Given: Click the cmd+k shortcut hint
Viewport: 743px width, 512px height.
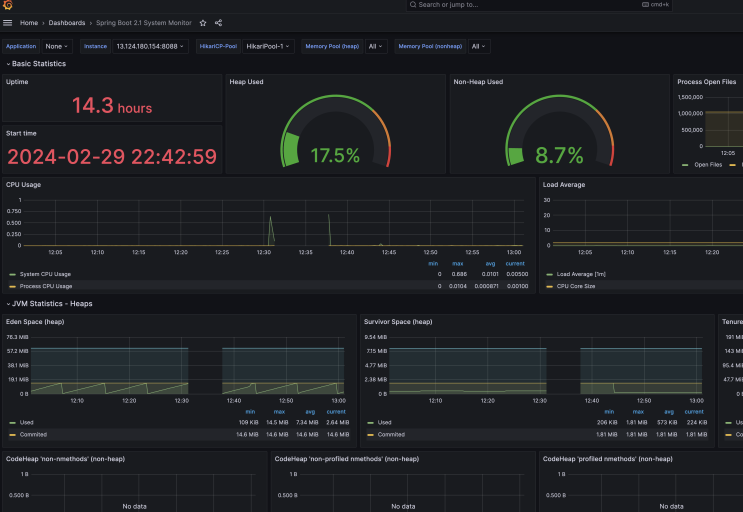Looking at the screenshot, I should (656, 5).
